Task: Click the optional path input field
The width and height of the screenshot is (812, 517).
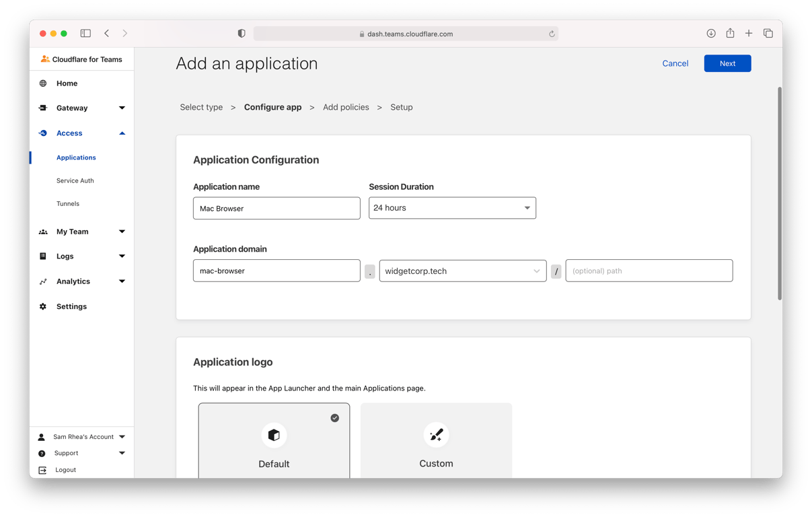Action: pyautogui.click(x=649, y=271)
